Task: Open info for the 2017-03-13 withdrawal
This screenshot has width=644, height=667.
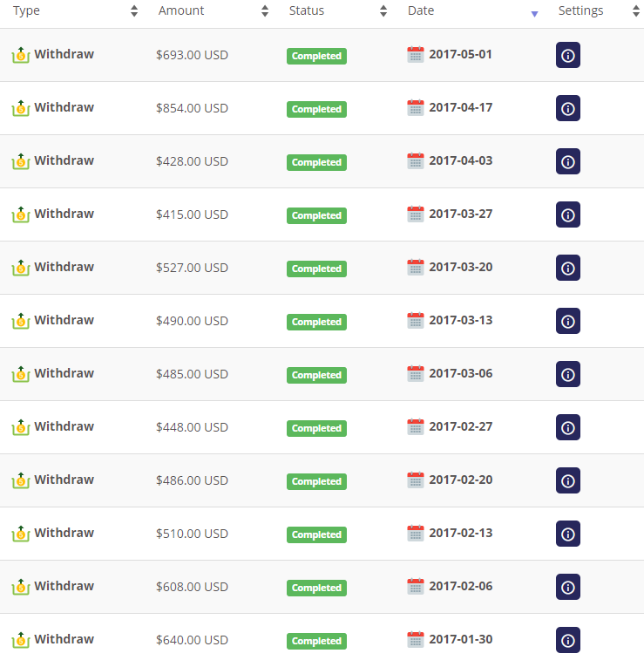Action: [568, 321]
